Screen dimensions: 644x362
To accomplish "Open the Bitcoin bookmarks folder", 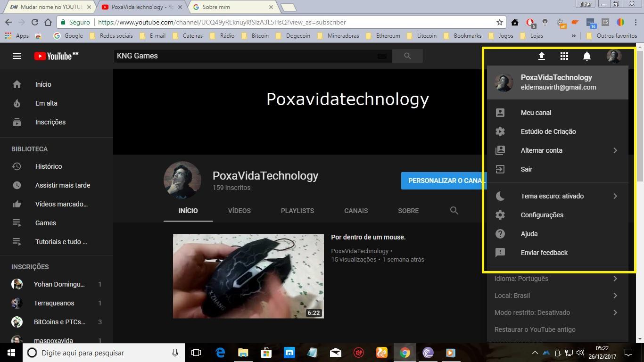I will coord(255,35).
